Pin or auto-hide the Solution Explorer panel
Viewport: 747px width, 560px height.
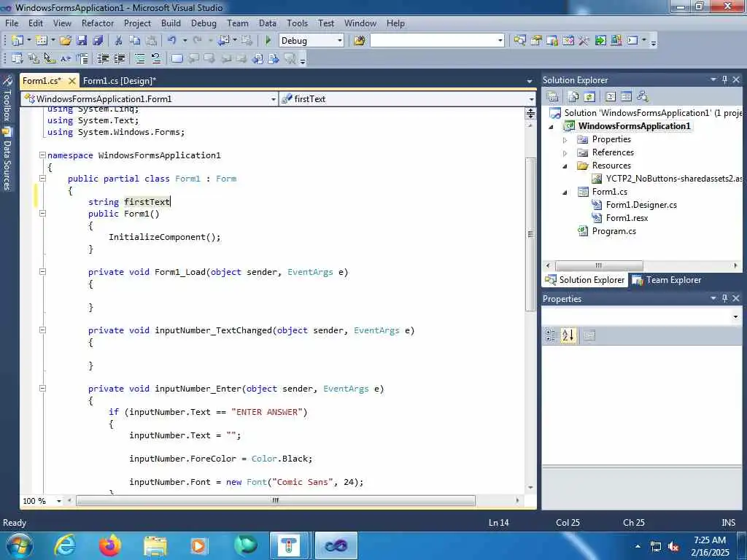pyautogui.click(x=724, y=80)
